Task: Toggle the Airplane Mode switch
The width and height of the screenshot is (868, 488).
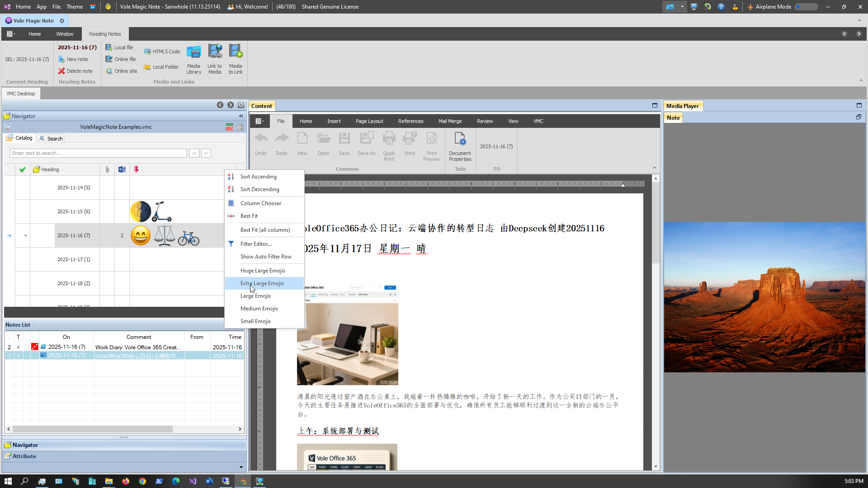Action: tap(806, 7)
